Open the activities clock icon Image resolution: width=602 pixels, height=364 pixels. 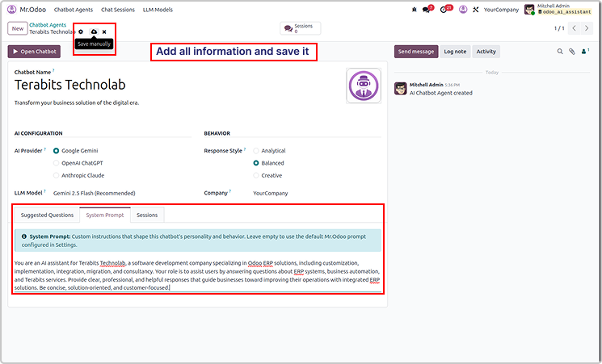click(x=444, y=10)
